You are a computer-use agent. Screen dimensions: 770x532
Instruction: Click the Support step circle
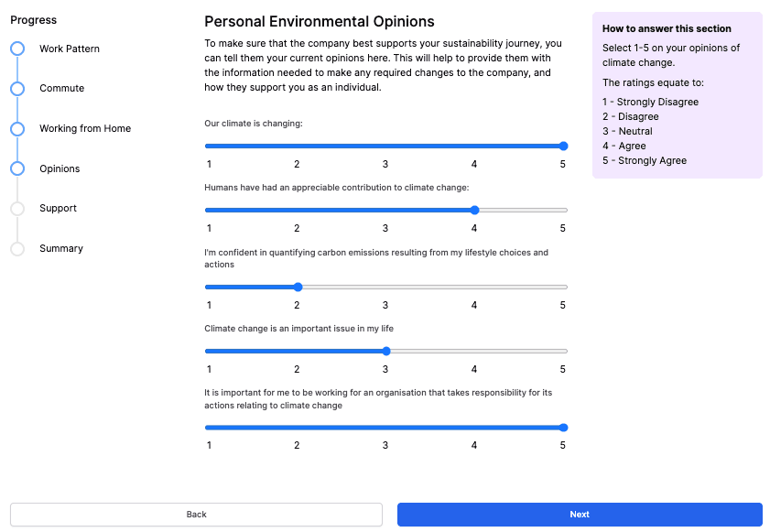click(x=17, y=209)
